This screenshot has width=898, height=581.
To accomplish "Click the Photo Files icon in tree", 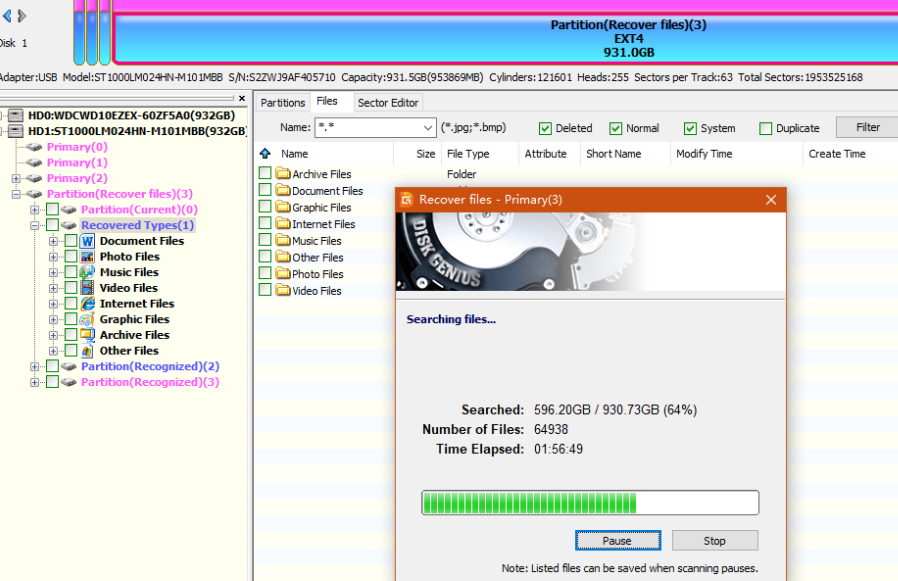I will tap(88, 257).
